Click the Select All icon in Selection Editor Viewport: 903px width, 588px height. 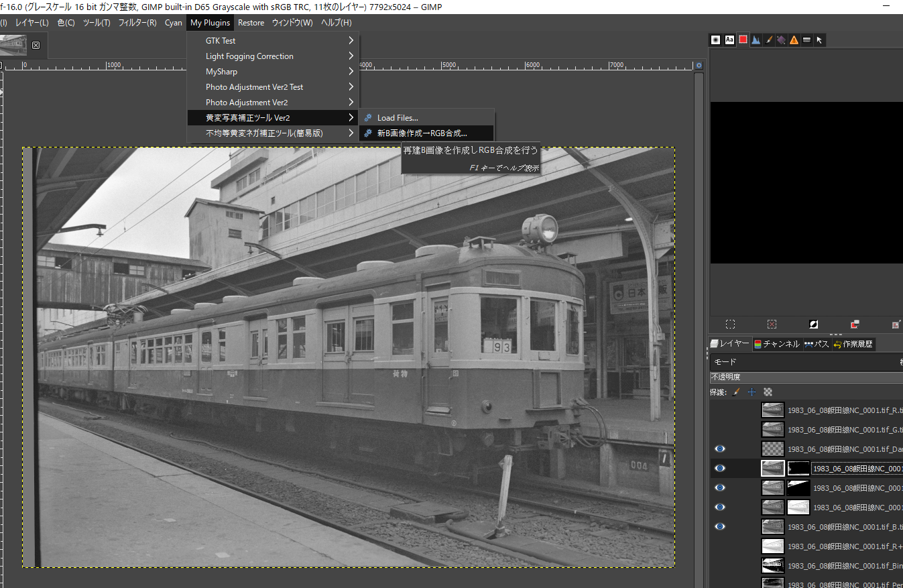pos(730,325)
